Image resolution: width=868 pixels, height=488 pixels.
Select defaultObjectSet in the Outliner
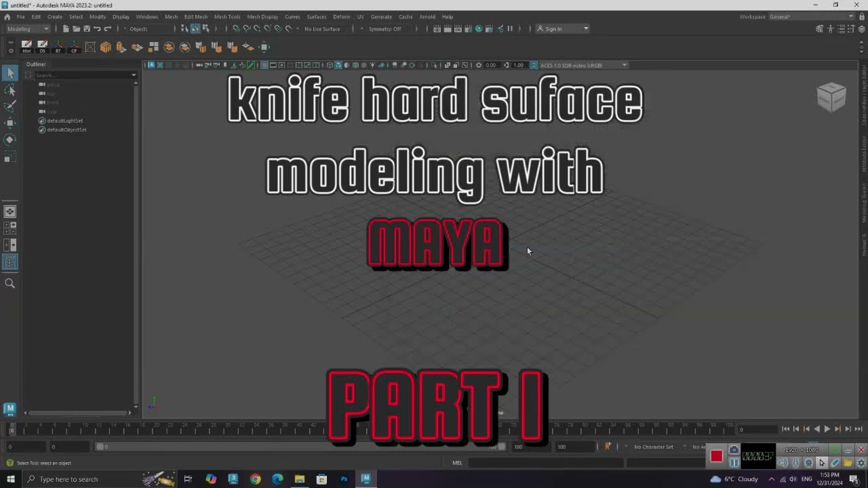66,129
